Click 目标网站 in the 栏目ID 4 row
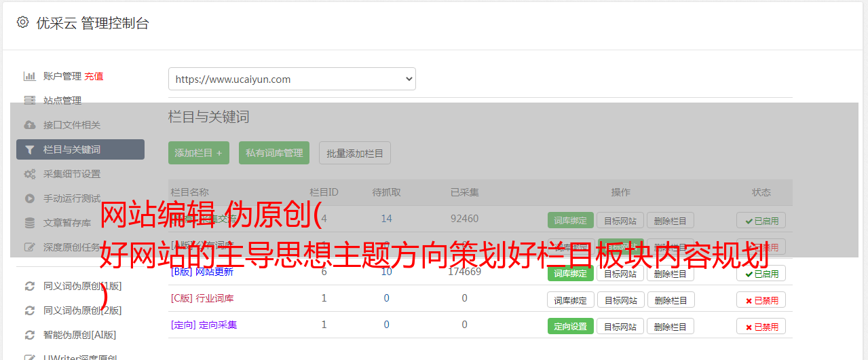 (620, 220)
